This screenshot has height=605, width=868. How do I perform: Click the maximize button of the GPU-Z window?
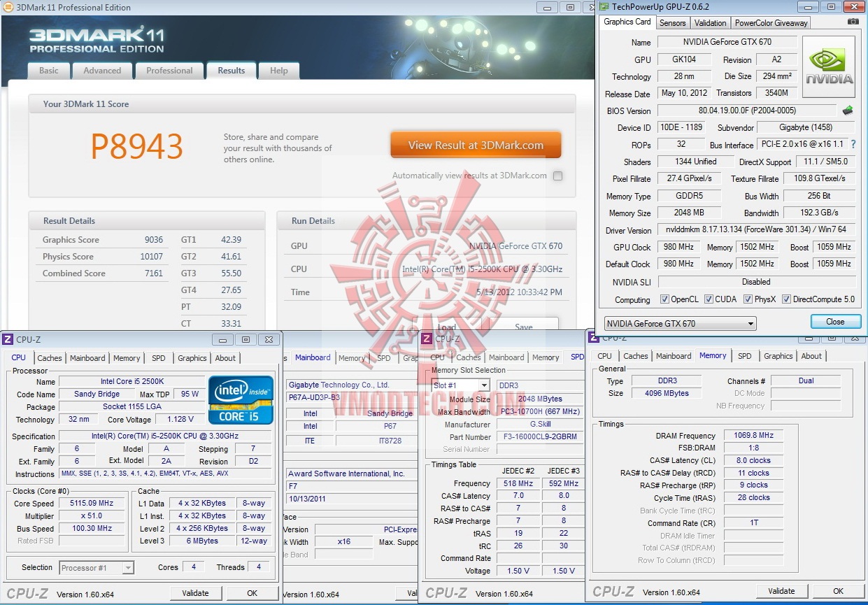[x=831, y=6]
